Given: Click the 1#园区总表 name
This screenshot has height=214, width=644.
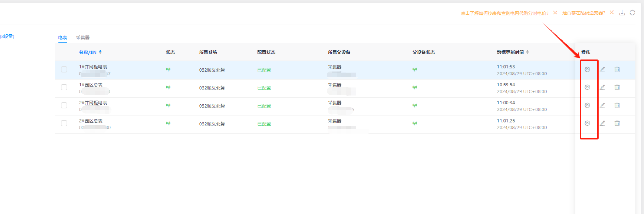Looking at the screenshot, I should click(91, 85).
